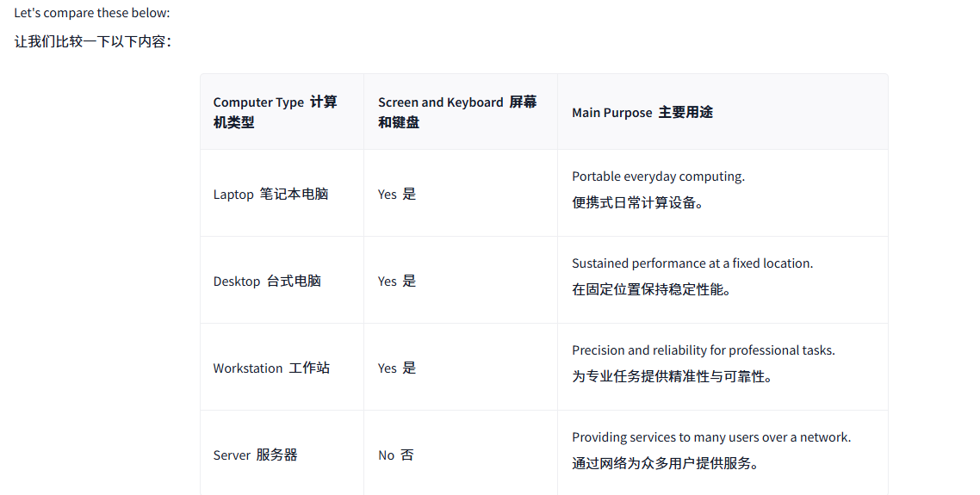
Task: Click the 为专业任务提供精准性与可靠性 text
Action: coord(672,376)
